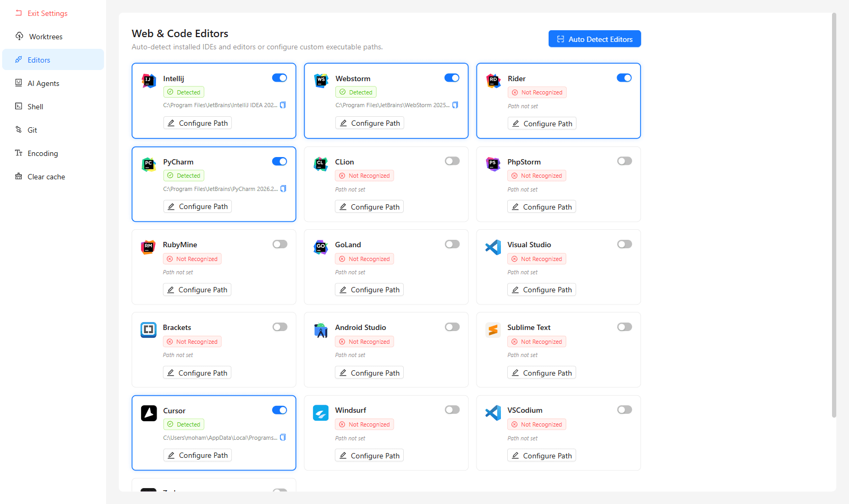Image resolution: width=849 pixels, height=504 pixels.
Task: Switch off the Rider toggle
Action: pos(625,78)
